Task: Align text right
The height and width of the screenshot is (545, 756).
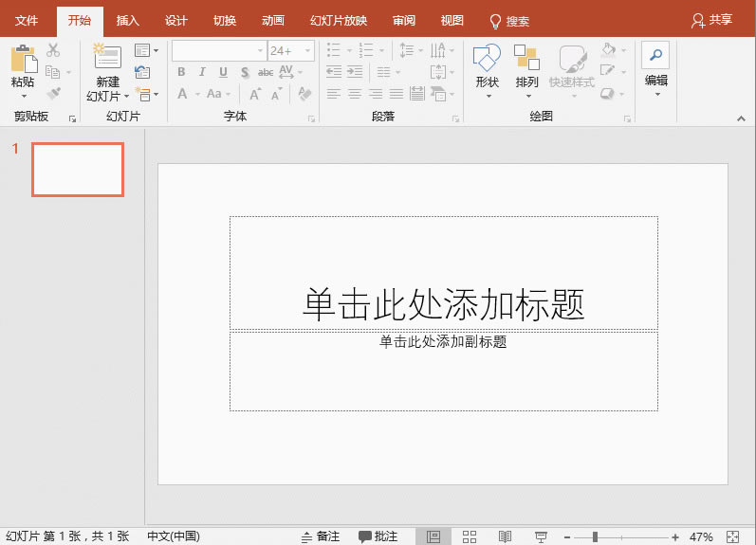Action: pyautogui.click(x=376, y=94)
